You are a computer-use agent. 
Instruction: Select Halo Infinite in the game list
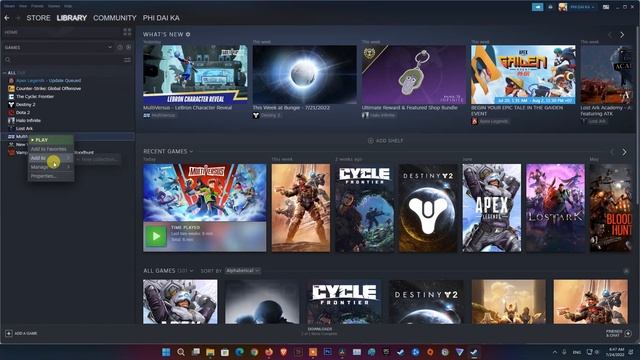24,120
